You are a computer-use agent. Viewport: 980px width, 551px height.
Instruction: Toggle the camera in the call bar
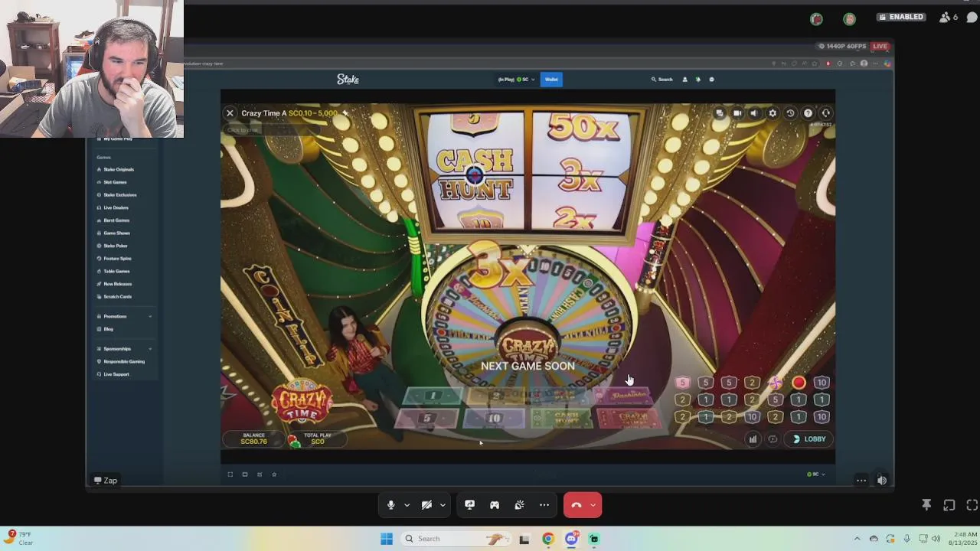(x=426, y=505)
